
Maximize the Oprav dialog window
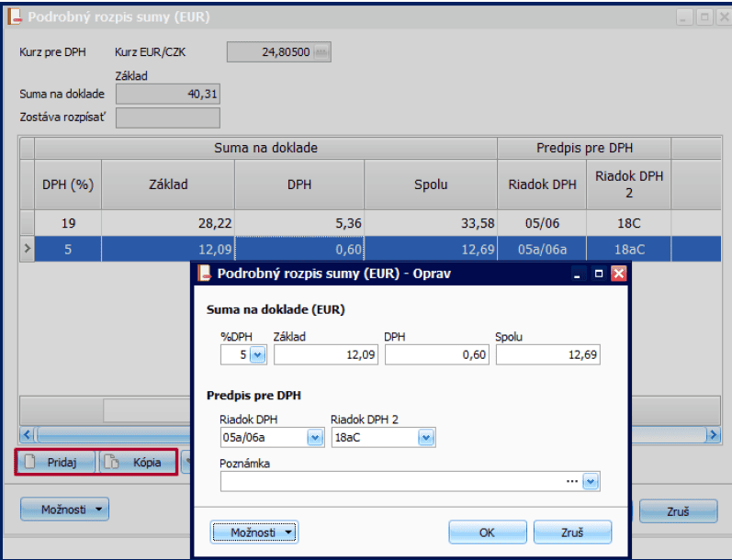point(599,274)
